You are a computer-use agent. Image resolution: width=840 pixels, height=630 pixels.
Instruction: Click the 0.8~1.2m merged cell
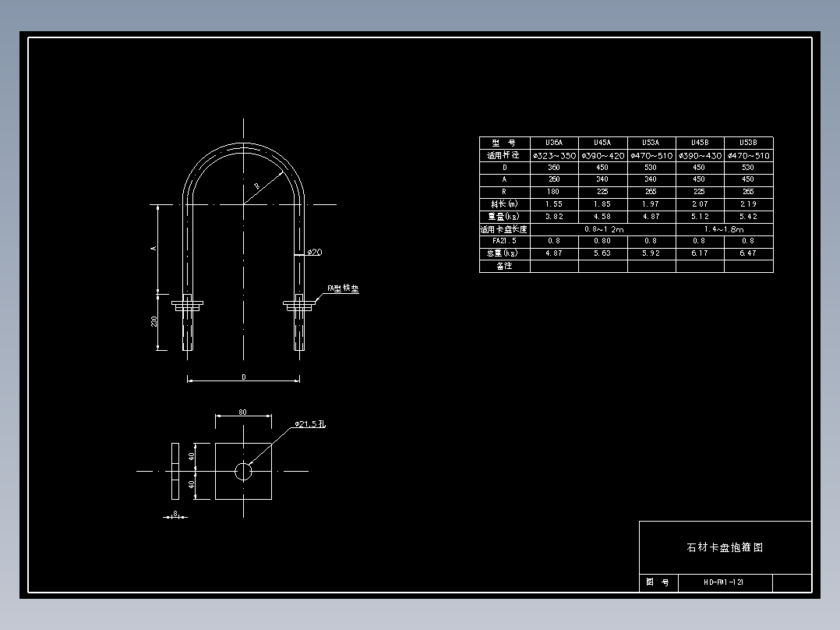click(x=603, y=229)
